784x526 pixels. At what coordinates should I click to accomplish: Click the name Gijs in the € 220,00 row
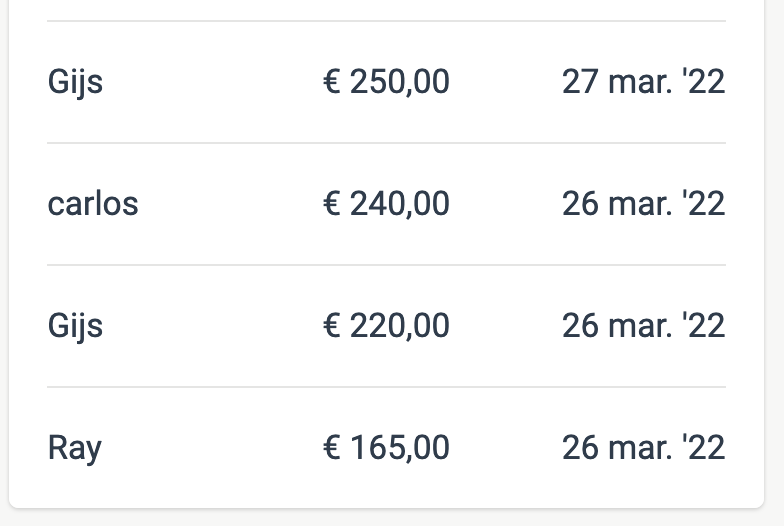point(75,326)
